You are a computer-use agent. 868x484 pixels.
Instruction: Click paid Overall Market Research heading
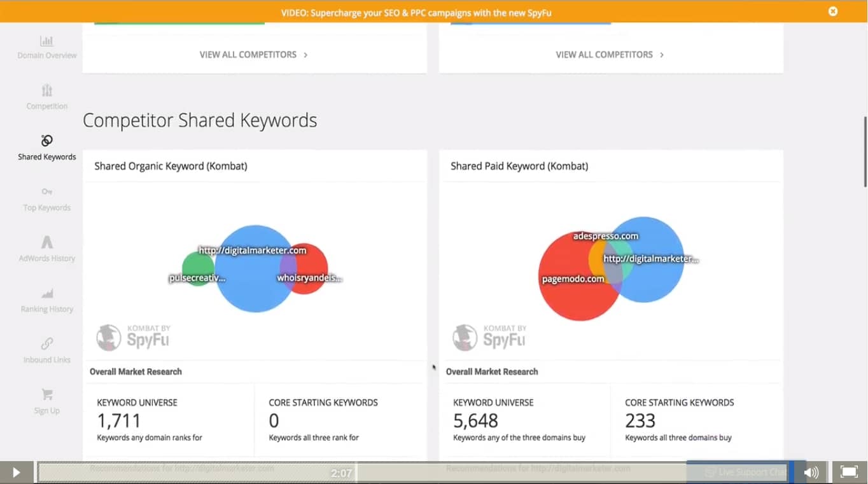click(492, 371)
